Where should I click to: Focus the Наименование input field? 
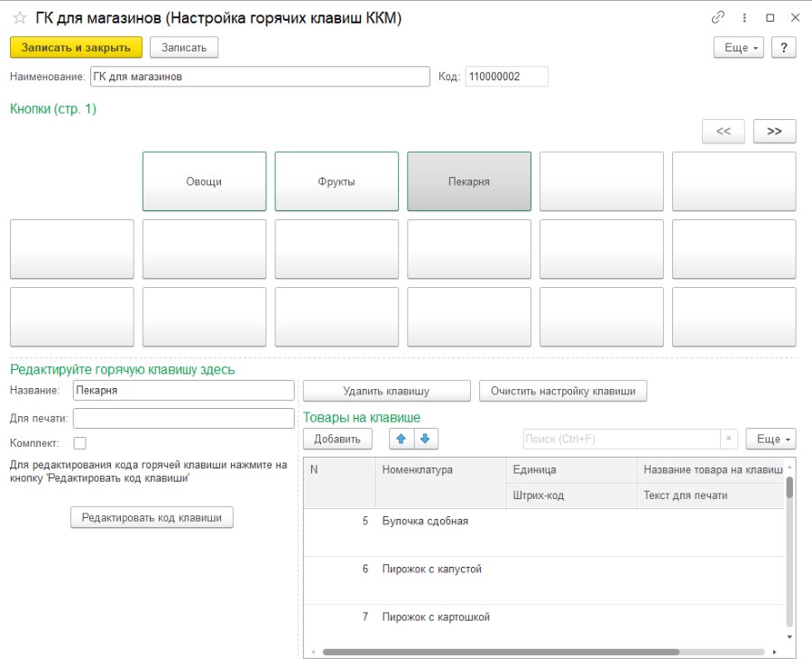(260, 77)
